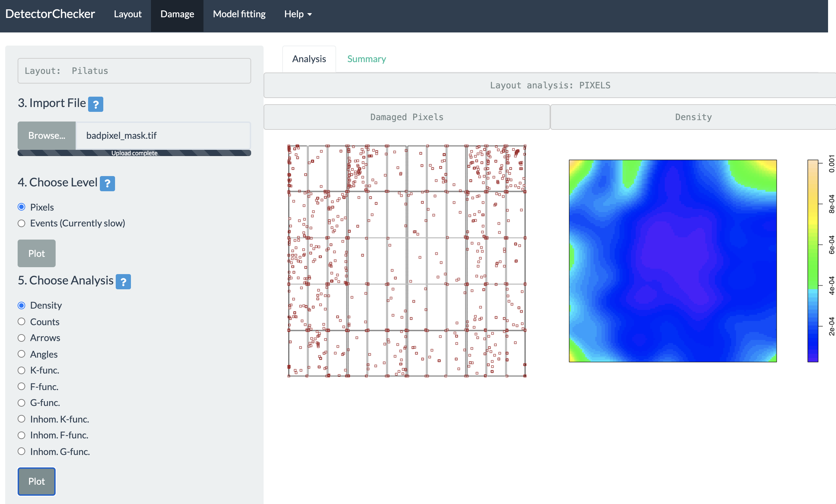Switch to the Summary tab

click(x=367, y=59)
